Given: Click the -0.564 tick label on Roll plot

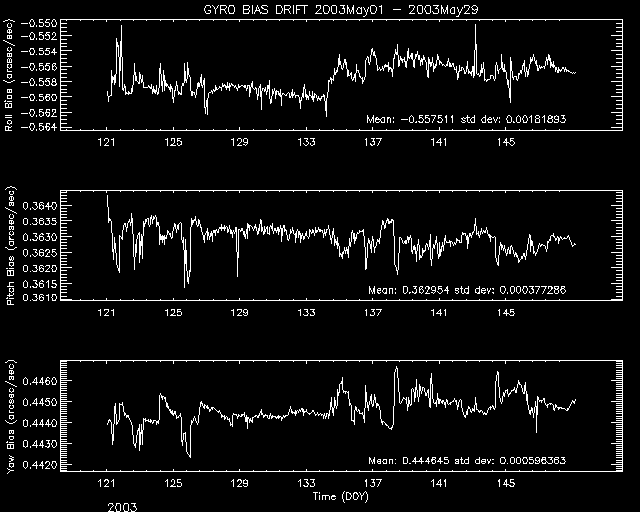Looking at the screenshot, I should [x=38, y=127].
